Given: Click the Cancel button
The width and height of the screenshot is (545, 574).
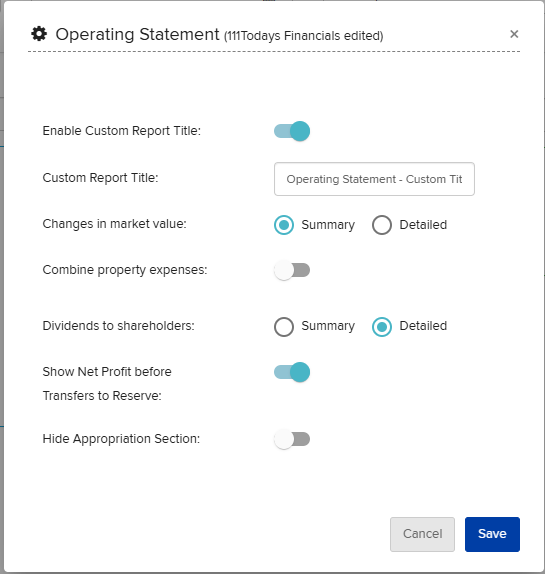Looking at the screenshot, I should pyautogui.click(x=422, y=534).
